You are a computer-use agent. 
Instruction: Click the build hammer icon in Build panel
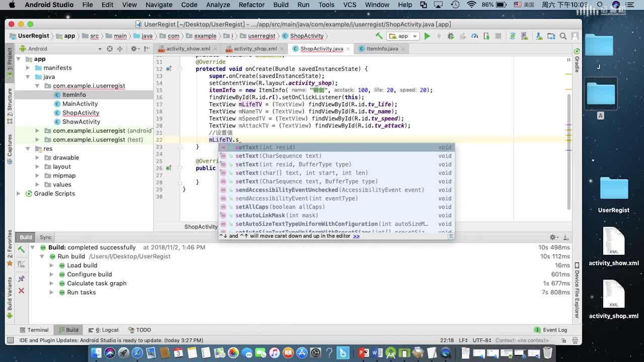(x=21, y=249)
